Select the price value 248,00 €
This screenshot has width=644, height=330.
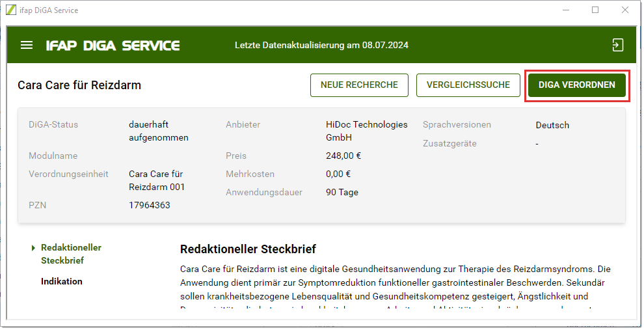pyautogui.click(x=343, y=156)
